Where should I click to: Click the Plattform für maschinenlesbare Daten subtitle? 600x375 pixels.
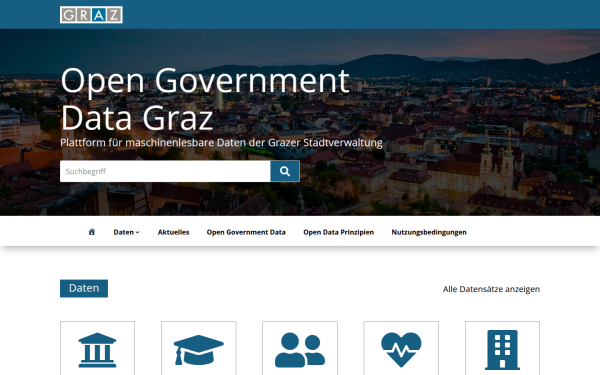pyautogui.click(x=221, y=143)
